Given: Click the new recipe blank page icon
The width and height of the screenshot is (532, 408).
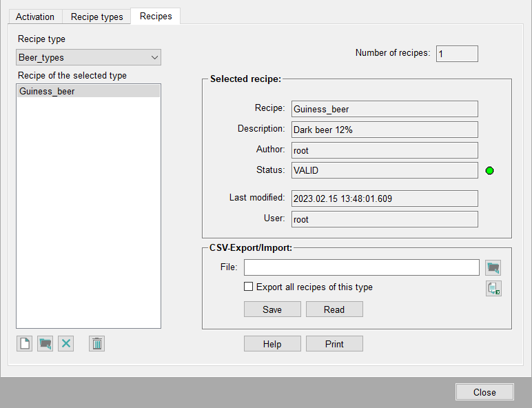Looking at the screenshot, I should (25, 343).
